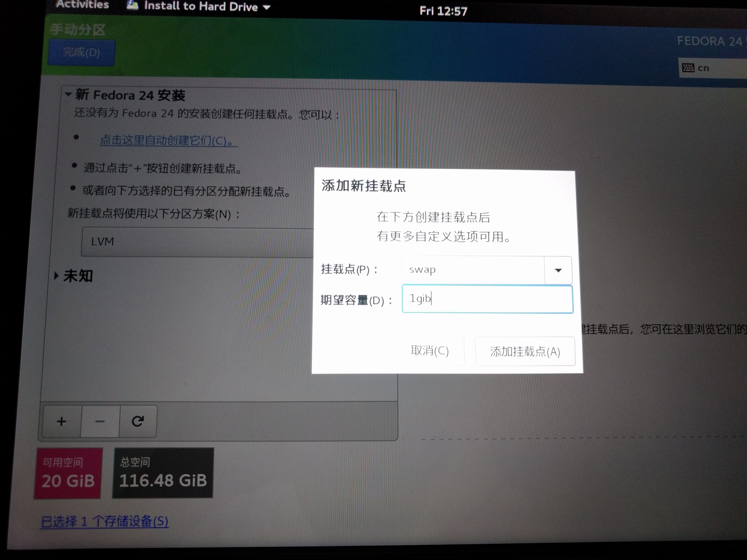
Task: Click the 添加新挂载点 dialog title
Action: pyautogui.click(x=364, y=186)
